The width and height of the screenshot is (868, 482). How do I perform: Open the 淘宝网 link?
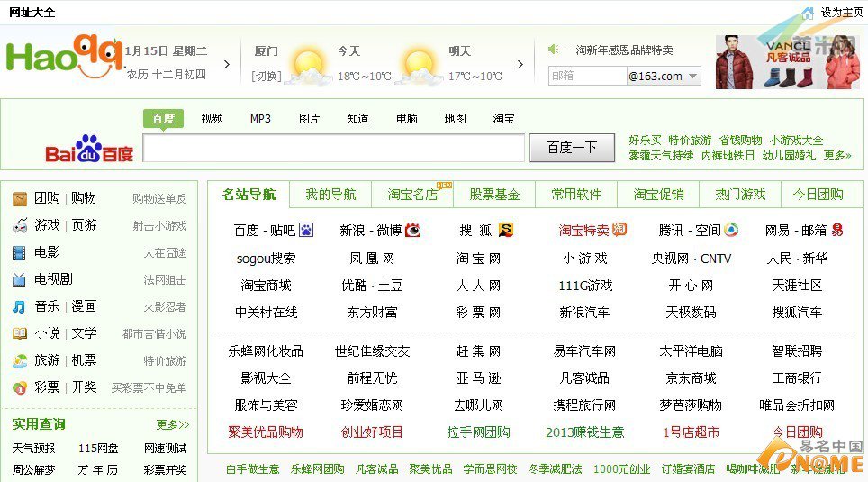pos(478,259)
